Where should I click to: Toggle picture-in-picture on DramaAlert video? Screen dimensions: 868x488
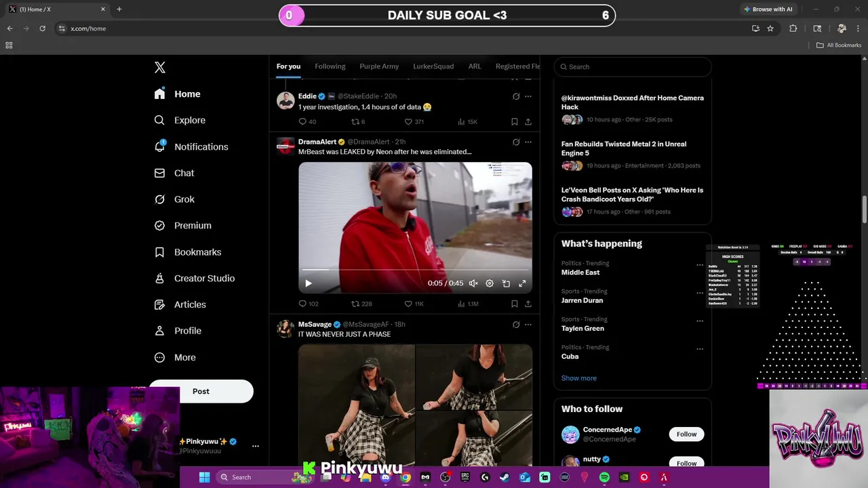(506, 283)
